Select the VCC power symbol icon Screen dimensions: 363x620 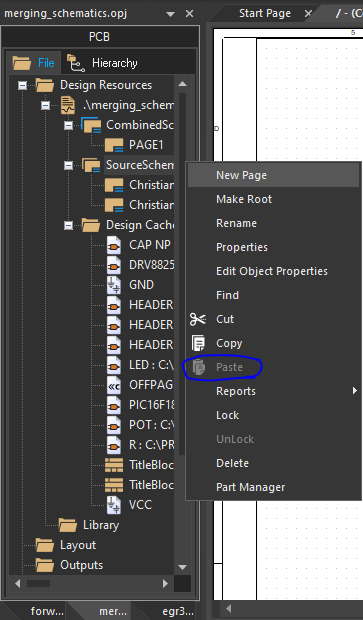coord(114,505)
